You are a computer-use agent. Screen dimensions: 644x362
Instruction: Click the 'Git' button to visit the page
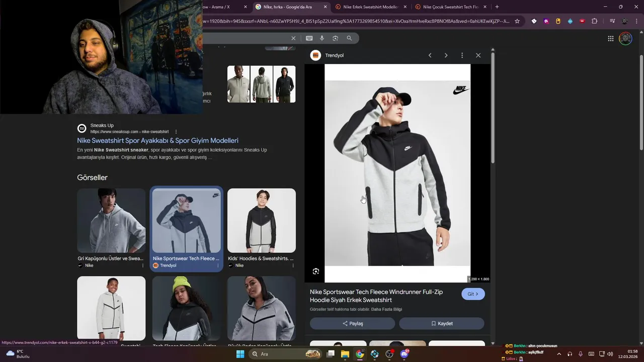pyautogui.click(x=473, y=294)
